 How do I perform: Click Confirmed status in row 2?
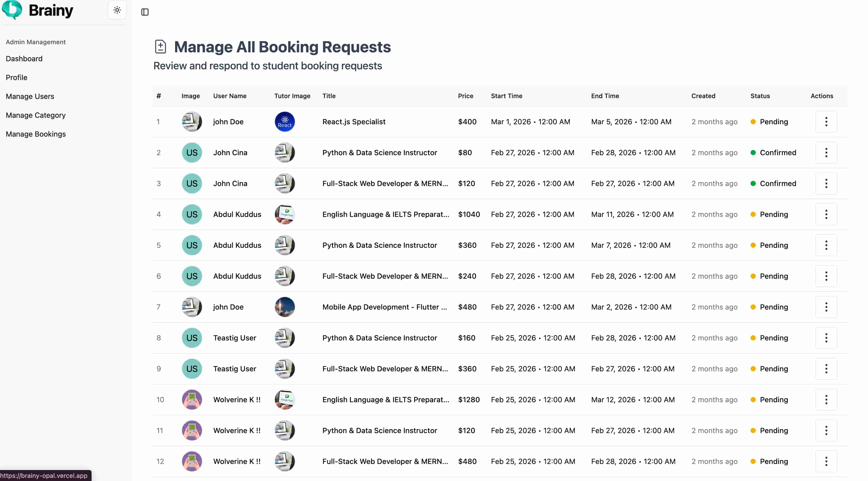[x=773, y=153]
